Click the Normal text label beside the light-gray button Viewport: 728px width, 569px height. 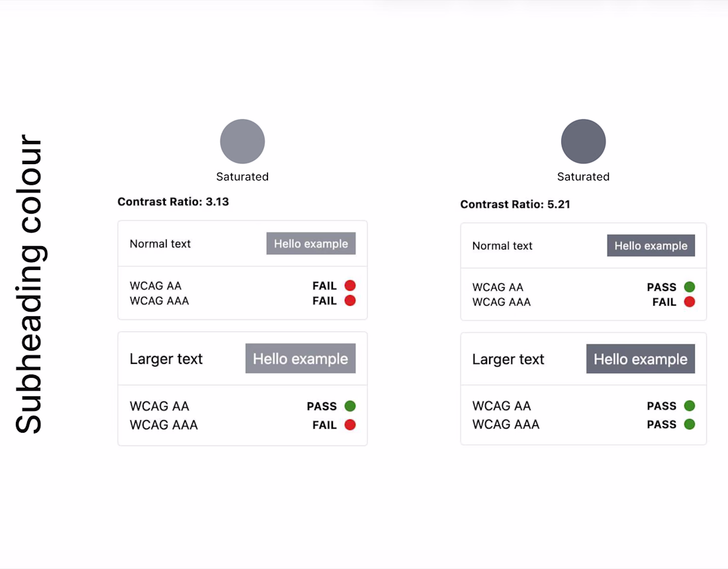[160, 243]
